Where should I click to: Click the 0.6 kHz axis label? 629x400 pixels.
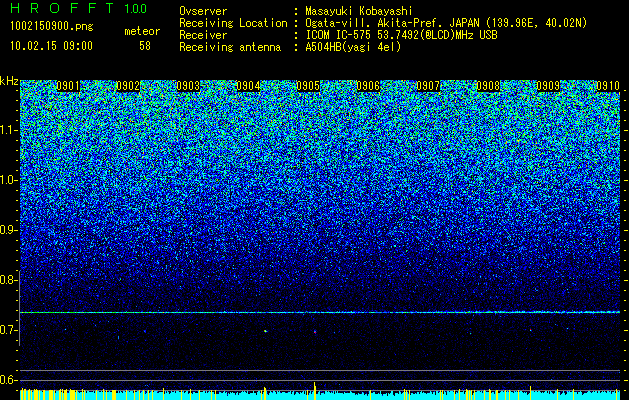coord(8,380)
